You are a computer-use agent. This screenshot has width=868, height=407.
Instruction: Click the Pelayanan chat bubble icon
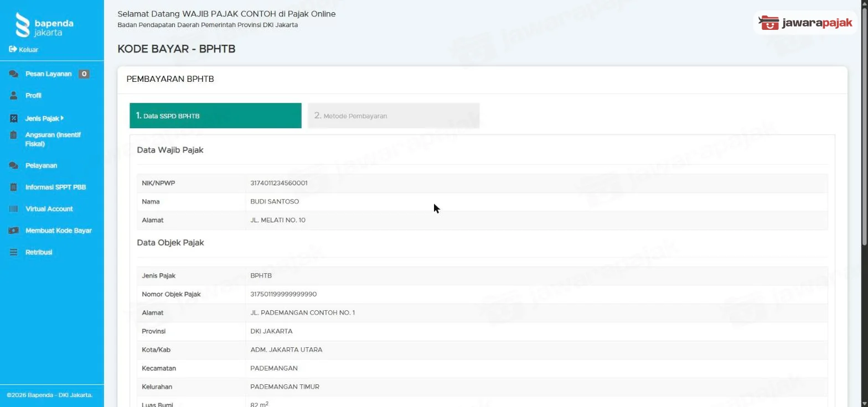pyautogui.click(x=14, y=165)
